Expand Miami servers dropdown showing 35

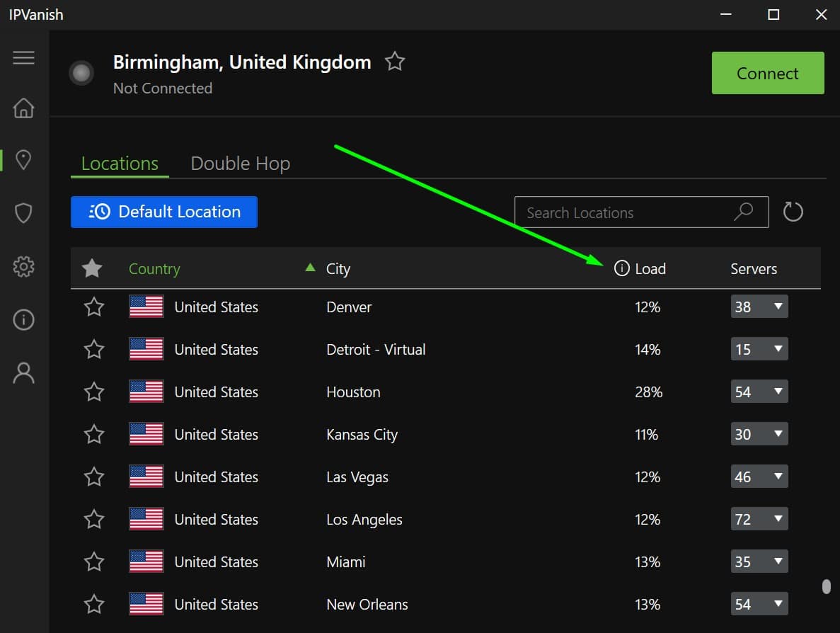pyautogui.click(x=759, y=561)
